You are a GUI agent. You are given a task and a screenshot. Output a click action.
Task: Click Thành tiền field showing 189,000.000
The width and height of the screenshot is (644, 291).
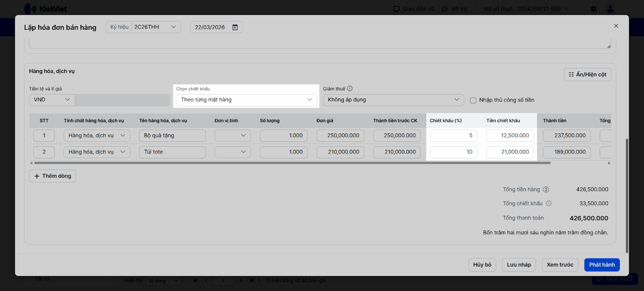[567, 152]
